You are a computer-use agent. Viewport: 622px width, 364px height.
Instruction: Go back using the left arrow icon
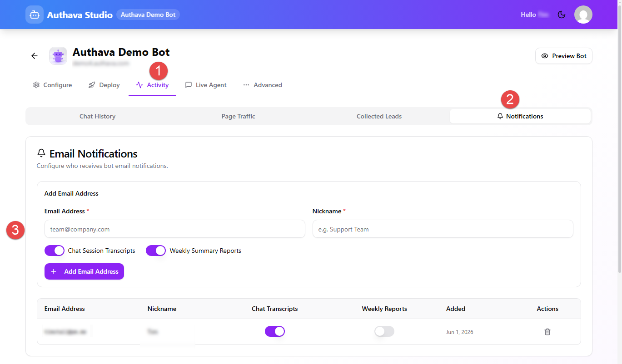point(35,56)
